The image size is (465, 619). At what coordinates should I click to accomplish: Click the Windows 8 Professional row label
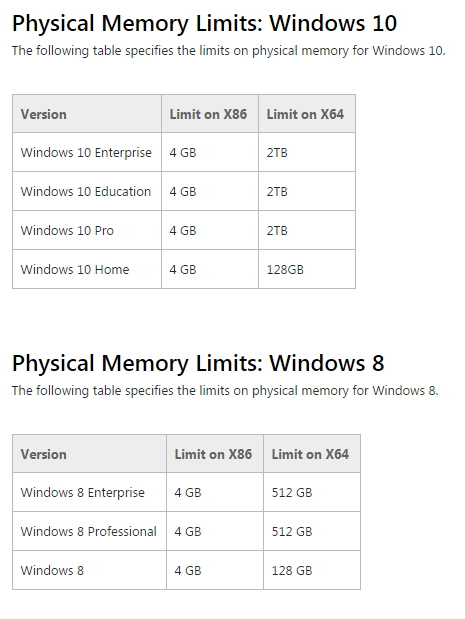(x=89, y=531)
